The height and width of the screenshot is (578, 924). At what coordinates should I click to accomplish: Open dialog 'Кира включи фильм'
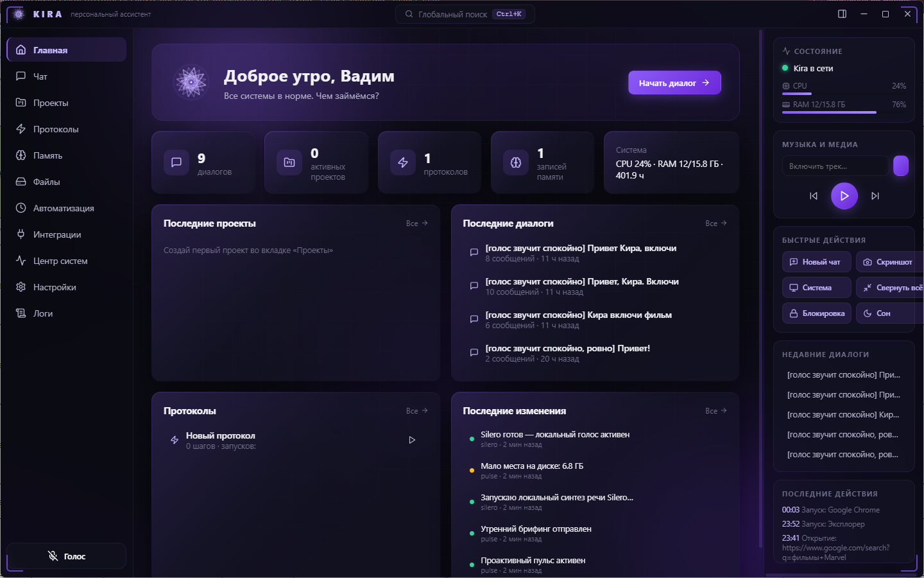pos(595,320)
